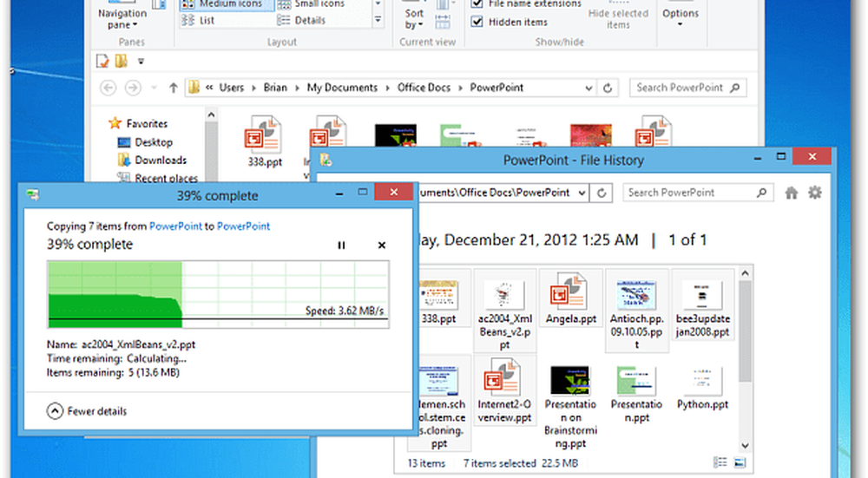Click the File History home icon
Image resolution: width=868 pixels, height=478 pixels.
coord(792,193)
